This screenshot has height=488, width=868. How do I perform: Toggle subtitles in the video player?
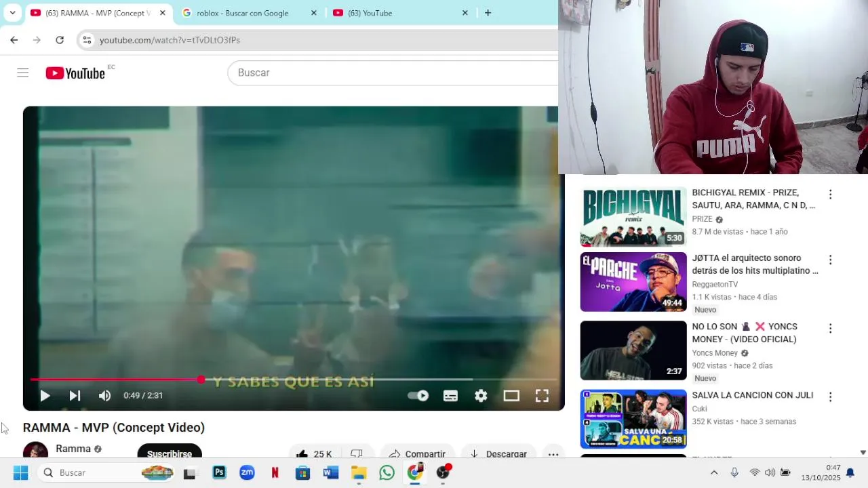(x=450, y=396)
